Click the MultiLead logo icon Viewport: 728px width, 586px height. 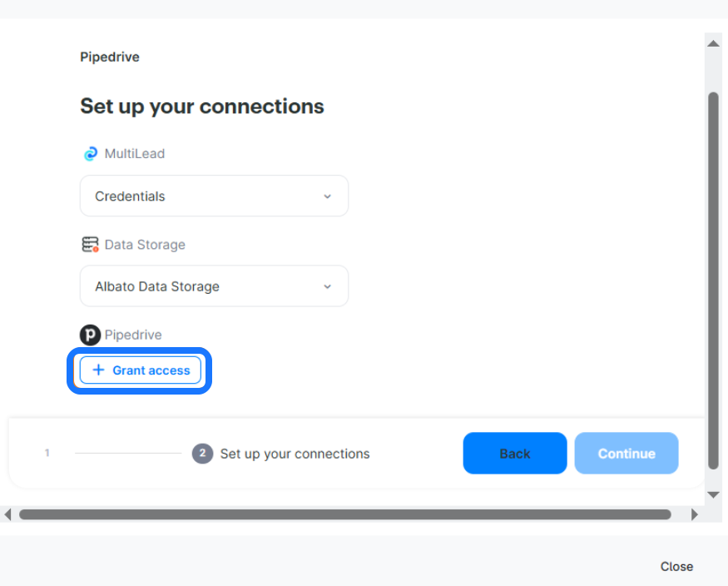coord(90,154)
